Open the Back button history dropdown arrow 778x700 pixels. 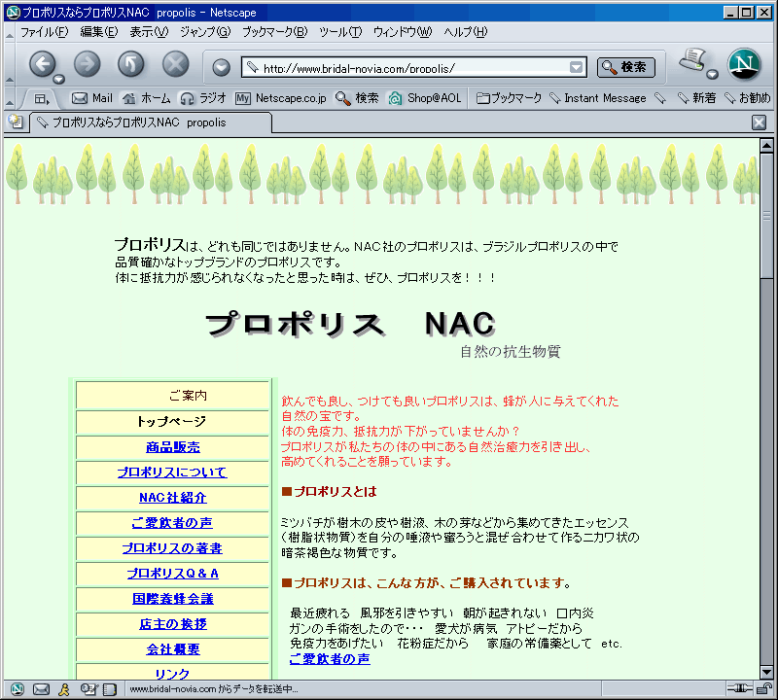click(x=58, y=79)
